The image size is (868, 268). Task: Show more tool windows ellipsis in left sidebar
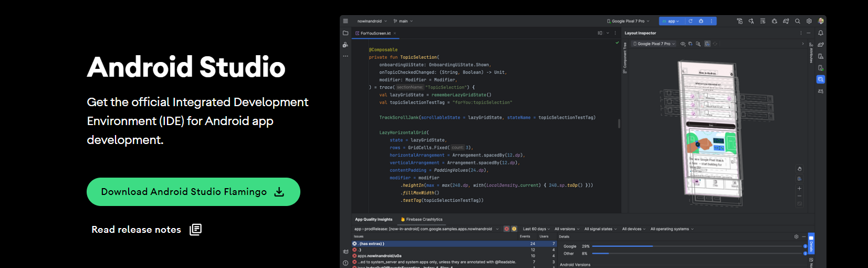[x=346, y=56]
